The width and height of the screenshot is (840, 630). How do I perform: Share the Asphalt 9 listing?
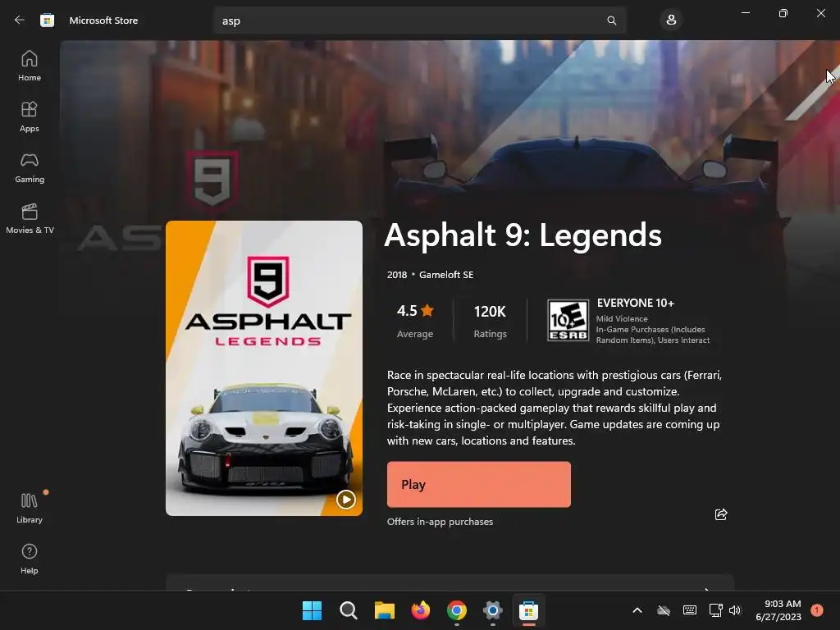click(721, 514)
